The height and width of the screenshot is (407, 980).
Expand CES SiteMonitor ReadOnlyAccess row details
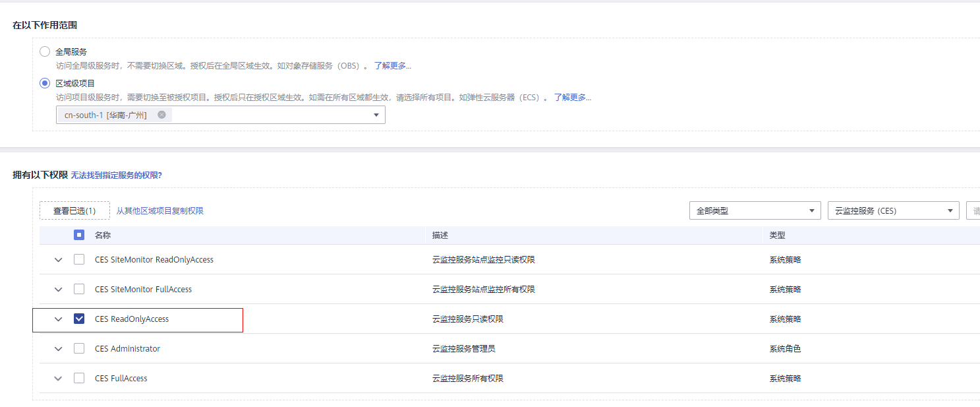[59, 260]
